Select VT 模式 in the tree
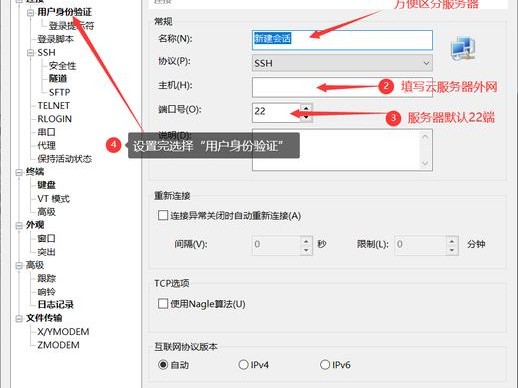This screenshot has height=388, width=518. (54, 199)
